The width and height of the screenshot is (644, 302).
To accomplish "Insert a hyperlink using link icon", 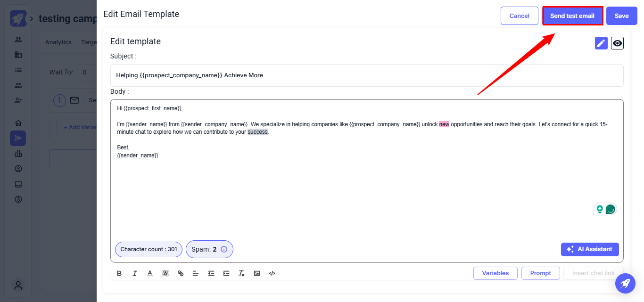I will click(181, 273).
